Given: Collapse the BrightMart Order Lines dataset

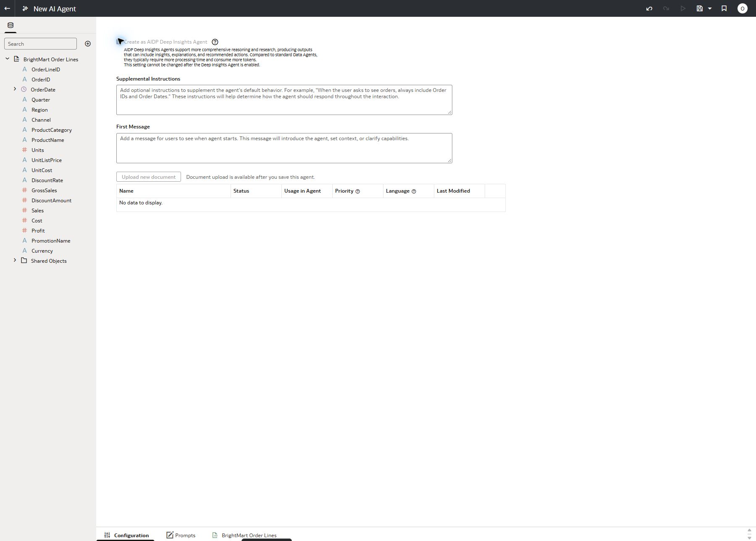Looking at the screenshot, I should click(7, 59).
